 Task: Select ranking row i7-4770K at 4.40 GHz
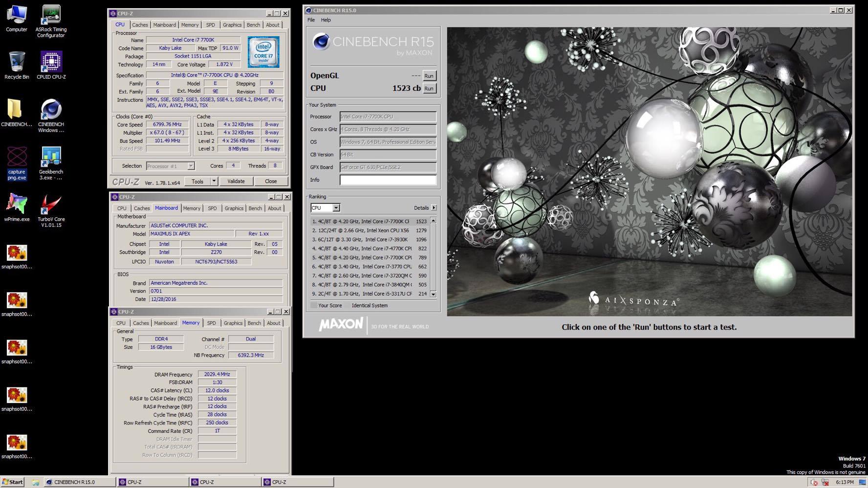point(369,249)
